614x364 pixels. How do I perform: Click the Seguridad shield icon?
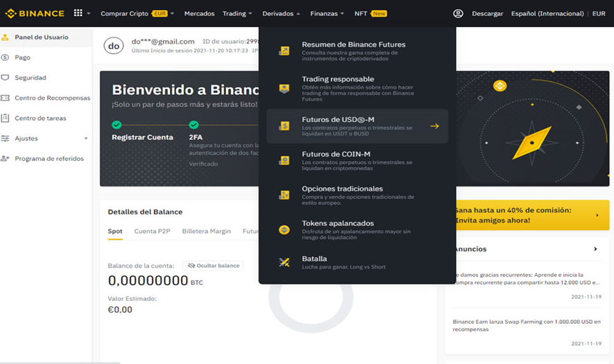coord(5,78)
